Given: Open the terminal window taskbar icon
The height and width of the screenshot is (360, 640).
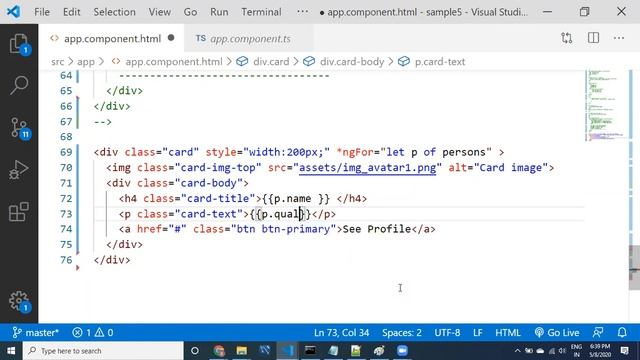Looking at the screenshot, I should (x=310, y=351).
